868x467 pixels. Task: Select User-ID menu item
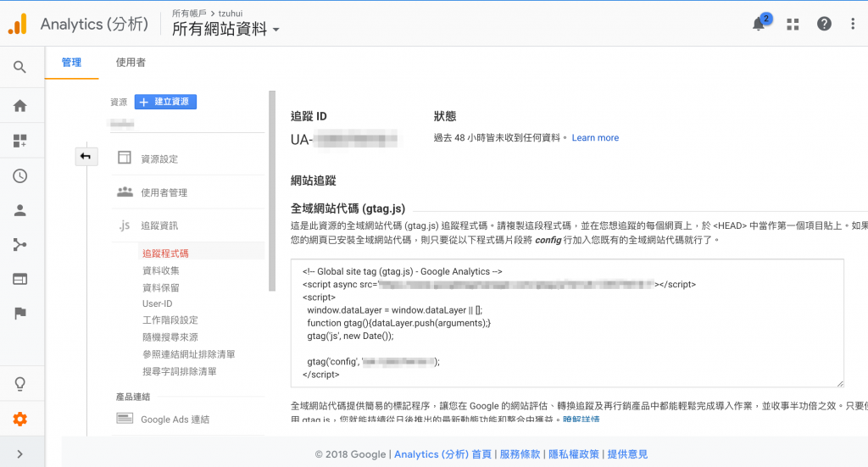(x=157, y=303)
